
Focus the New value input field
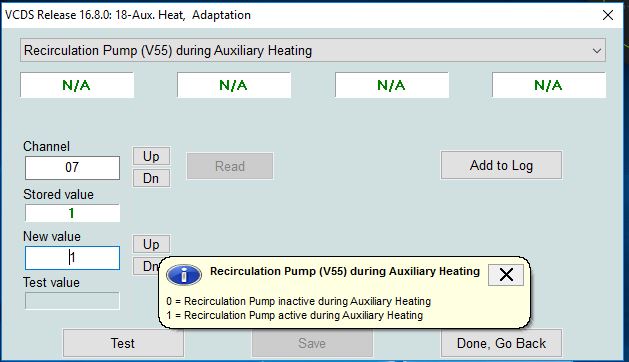click(x=72, y=258)
